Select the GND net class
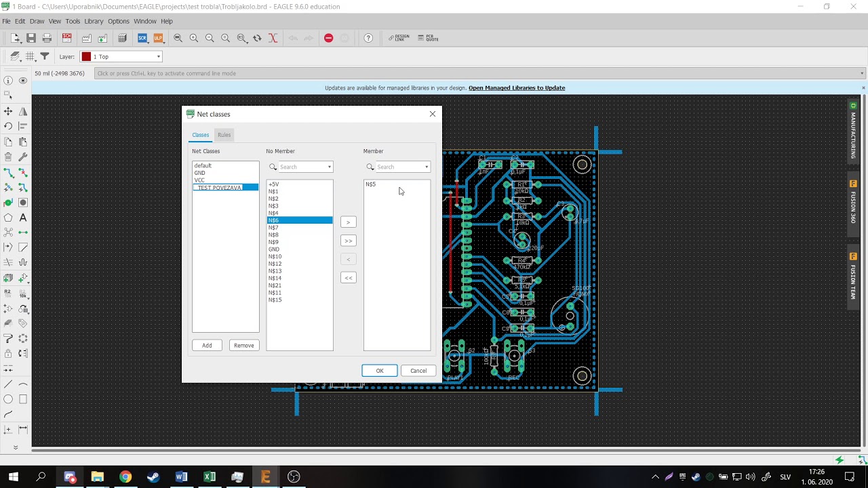868x488 pixels. click(x=200, y=173)
